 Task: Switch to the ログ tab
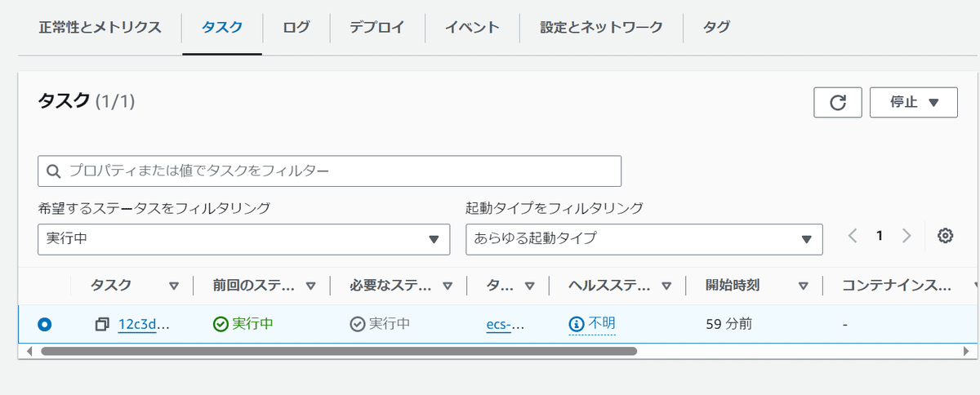point(296,27)
